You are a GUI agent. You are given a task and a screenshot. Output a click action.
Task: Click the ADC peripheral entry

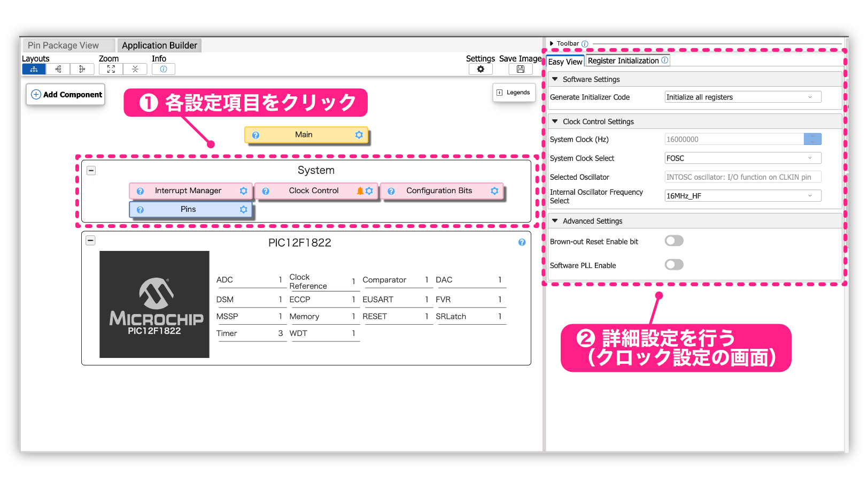point(250,280)
